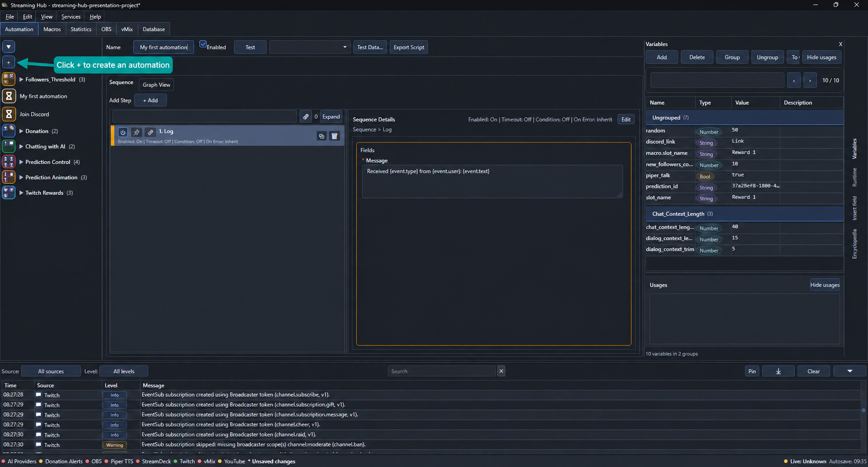Open the All sources dropdown

point(51,371)
